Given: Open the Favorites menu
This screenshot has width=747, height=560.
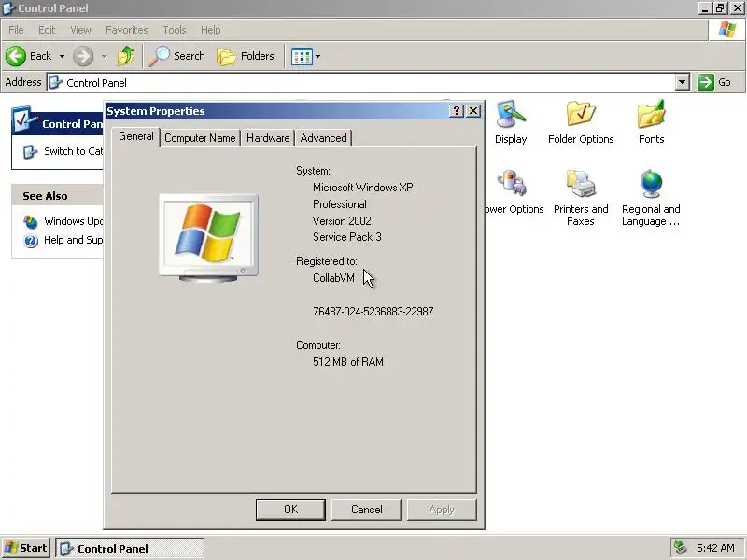Looking at the screenshot, I should point(127,30).
